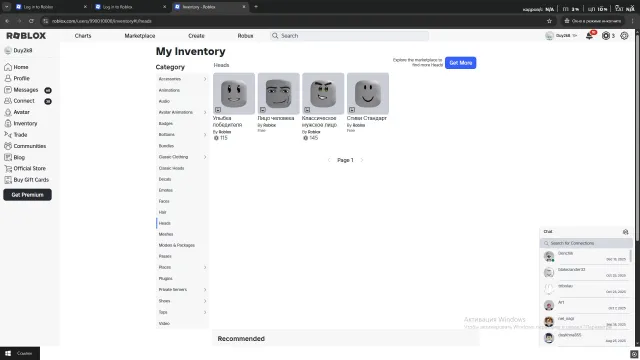Bookmark this page with the star icon

coord(549,21)
